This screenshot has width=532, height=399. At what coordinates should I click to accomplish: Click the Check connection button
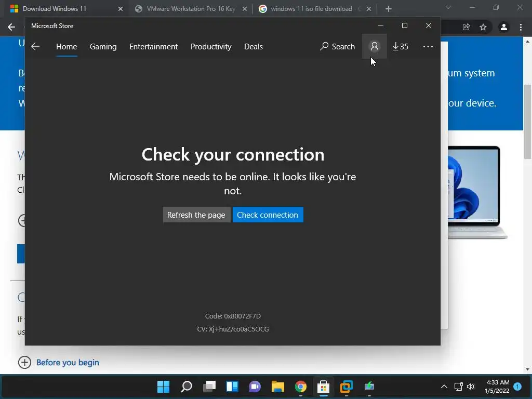tap(268, 215)
